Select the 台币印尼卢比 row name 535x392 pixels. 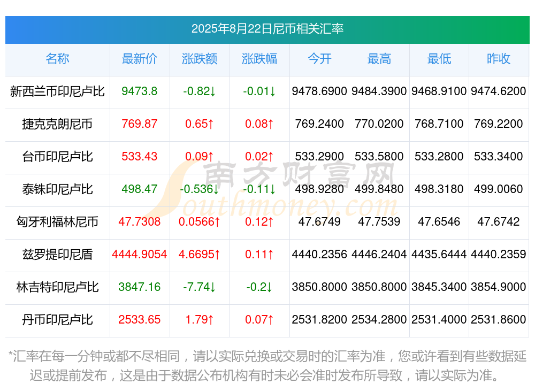click(x=57, y=157)
